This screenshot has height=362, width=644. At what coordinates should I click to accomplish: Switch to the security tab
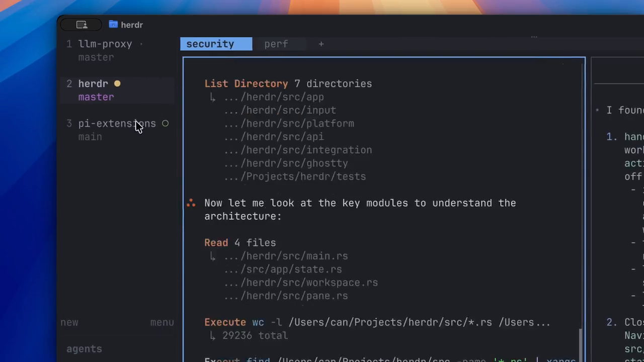tap(216, 44)
